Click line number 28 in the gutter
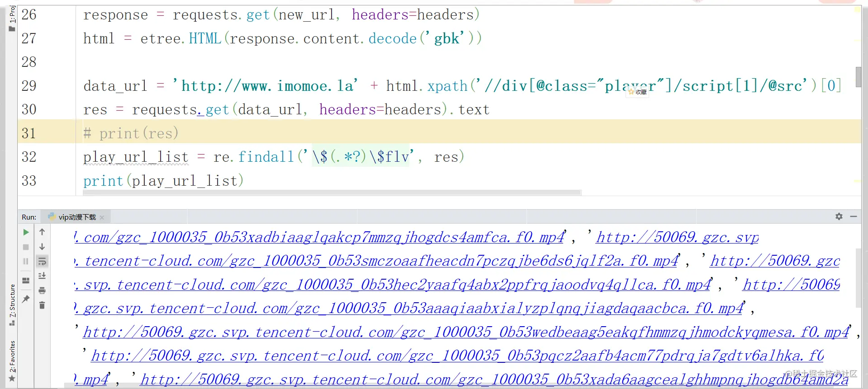 point(29,62)
